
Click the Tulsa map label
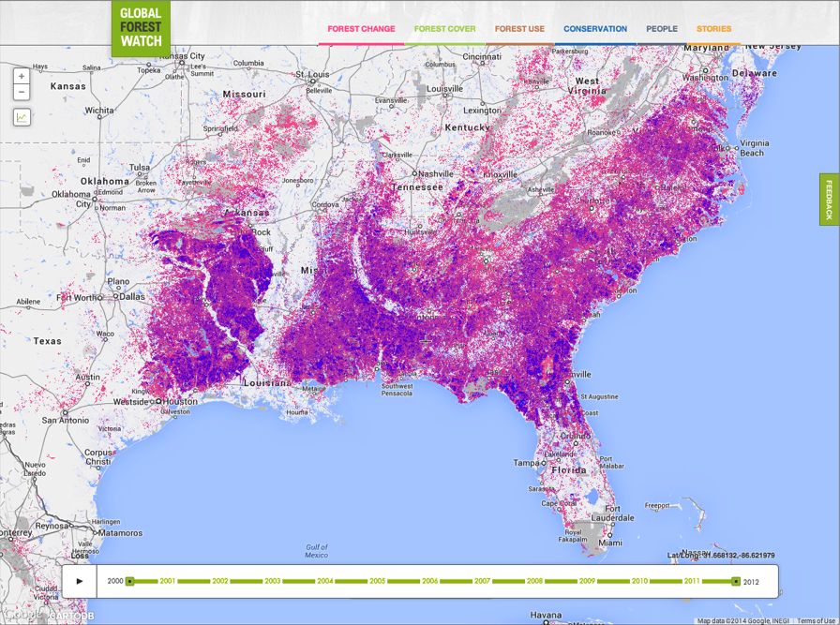click(x=140, y=167)
